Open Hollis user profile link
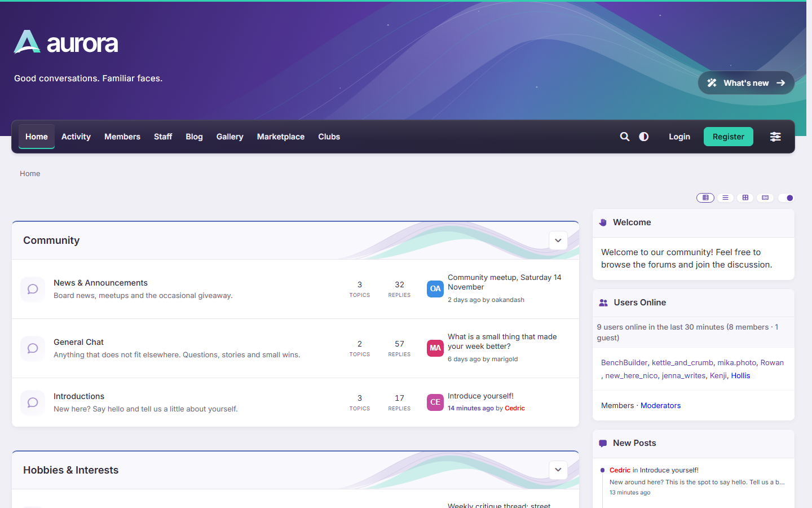Screen dimensions: 812x508 click(740, 376)
